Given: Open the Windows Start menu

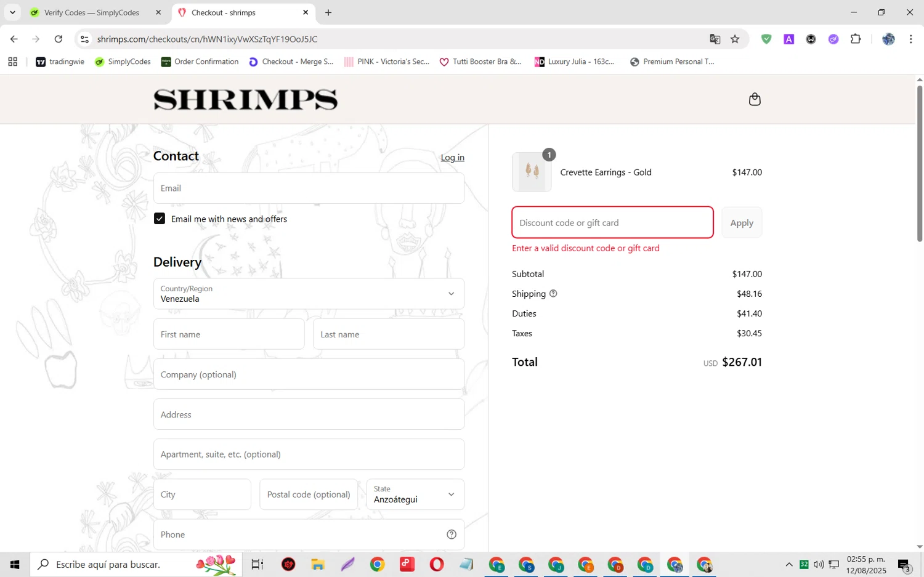Looking at the screenshot, I should (x=15, y=564).
